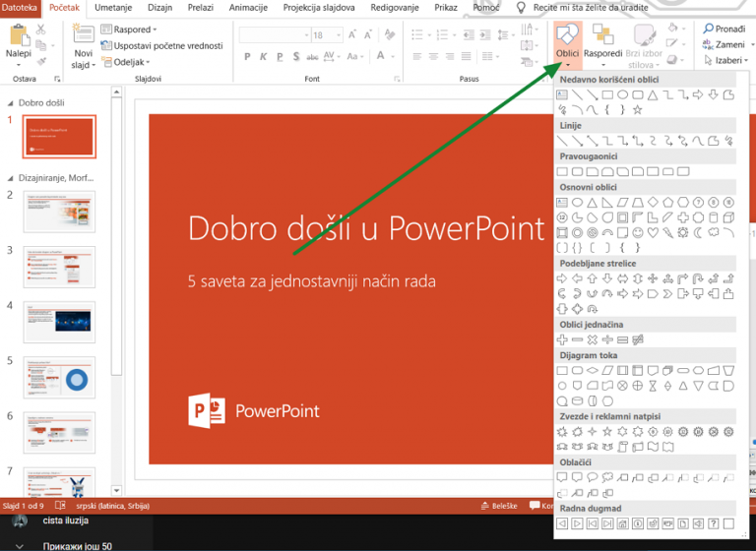Switch to the Umetanje ribbon tab

(114, 8)
